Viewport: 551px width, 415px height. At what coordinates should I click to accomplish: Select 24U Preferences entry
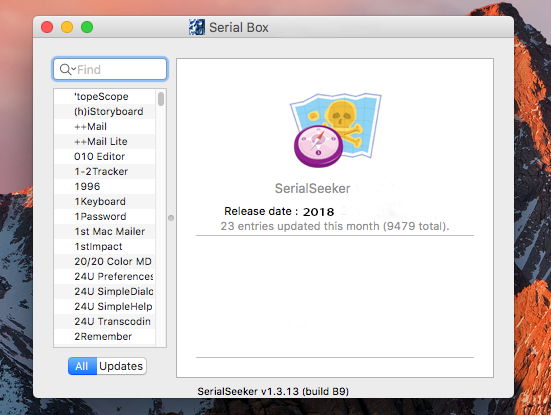click(x=105, y=276)
